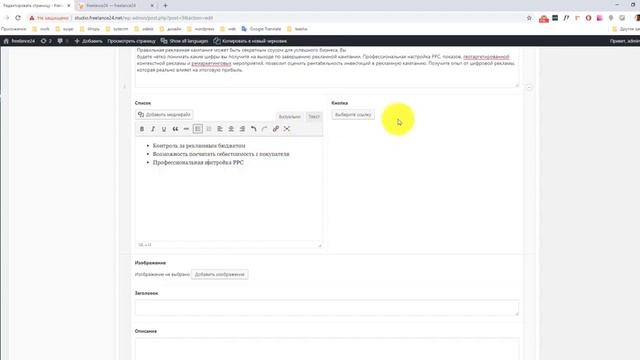The image size is (640, 360).
Task: Insert link using chain icon
Action: pos(276,129)
